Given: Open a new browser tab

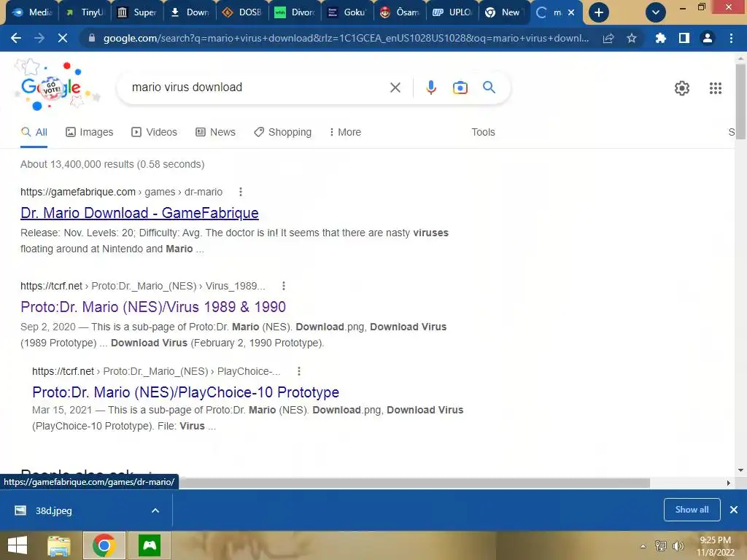Looking at the screenshot, I should (x=598, y=12).
